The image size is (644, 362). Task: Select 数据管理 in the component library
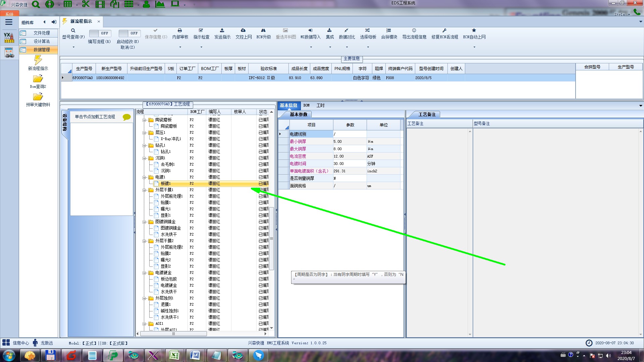(x=42, y=50)
